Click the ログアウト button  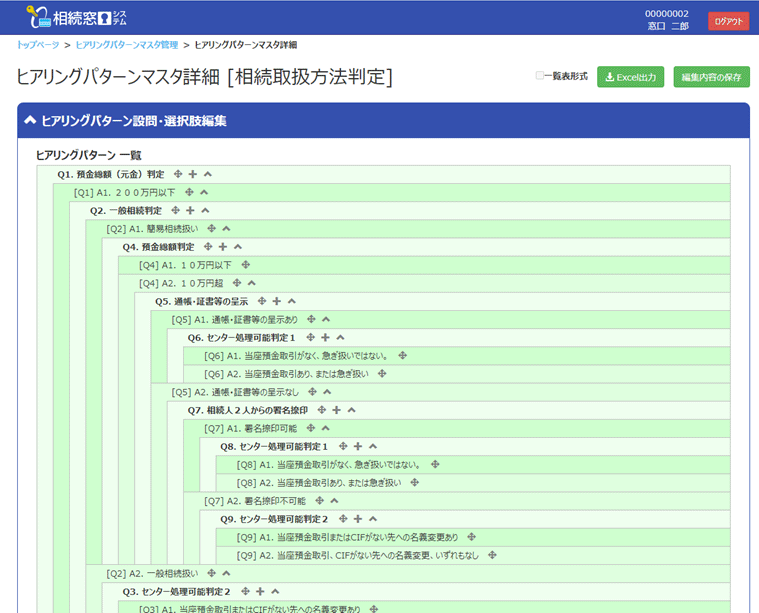coord(728,21)
